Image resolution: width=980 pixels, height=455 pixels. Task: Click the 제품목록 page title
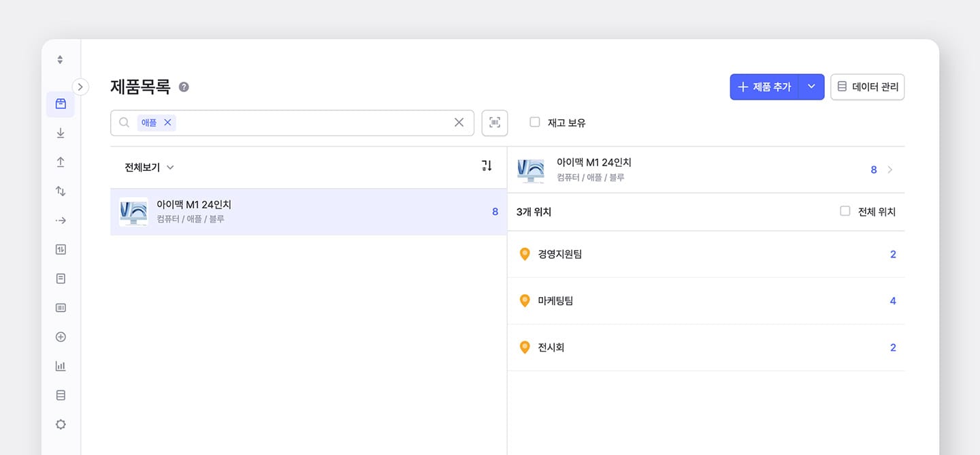(140, 87)
